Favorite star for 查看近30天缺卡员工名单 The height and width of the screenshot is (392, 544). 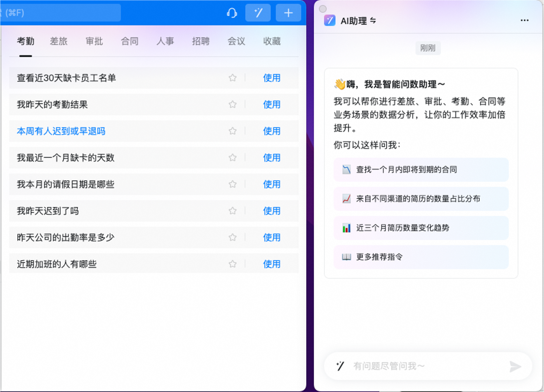(x=233, y=78)
